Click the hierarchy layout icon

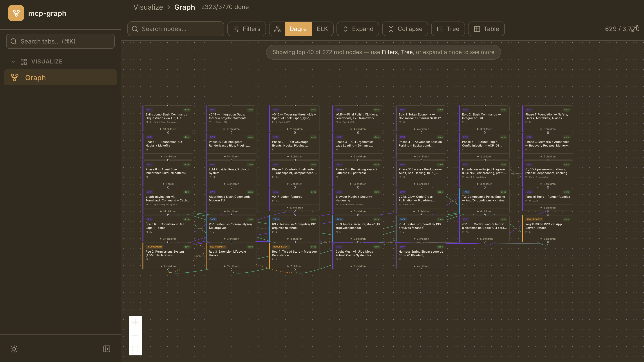tap(277, 29)
